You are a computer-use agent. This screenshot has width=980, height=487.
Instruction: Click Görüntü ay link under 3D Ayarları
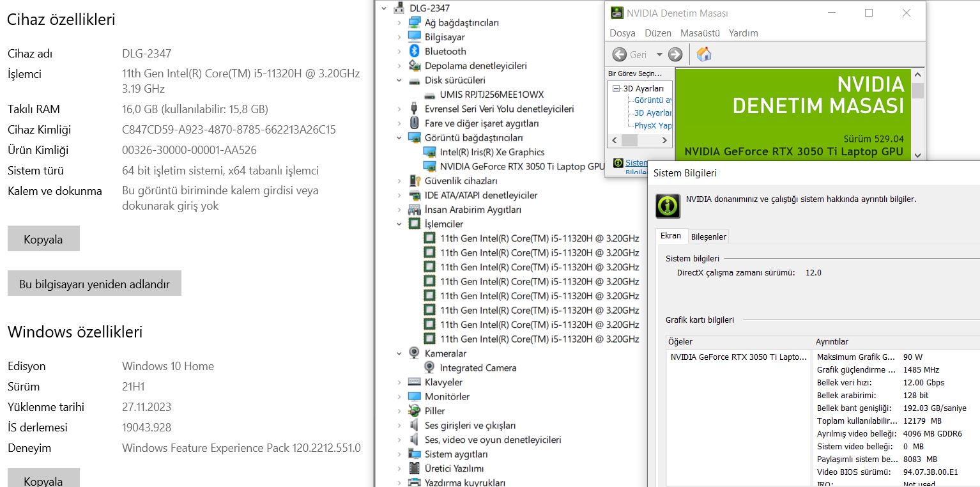(x=653, y=100)
